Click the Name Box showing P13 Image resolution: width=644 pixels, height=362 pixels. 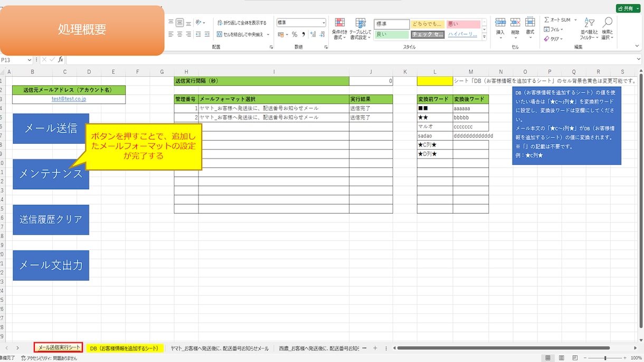click(17, 60)
